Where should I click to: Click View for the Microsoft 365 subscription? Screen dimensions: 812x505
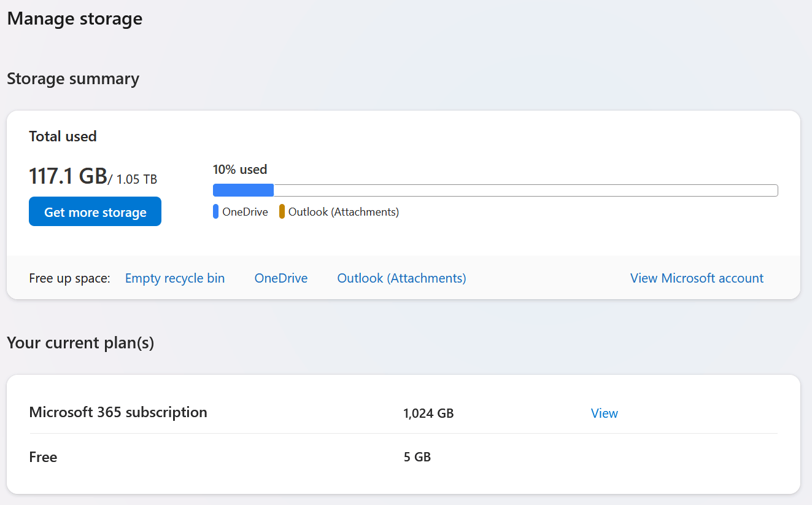tap(604, 413)
